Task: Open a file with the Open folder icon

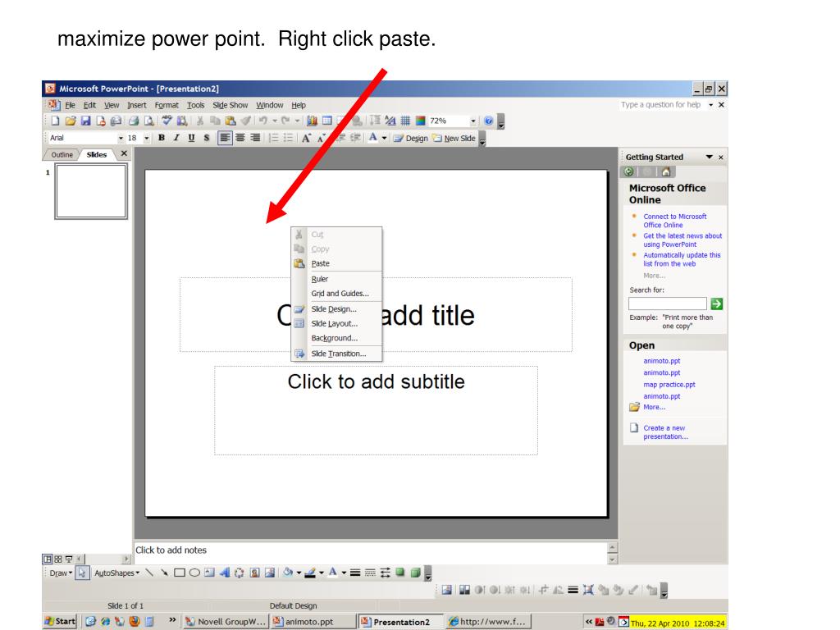Action: [x=71, y=121]
